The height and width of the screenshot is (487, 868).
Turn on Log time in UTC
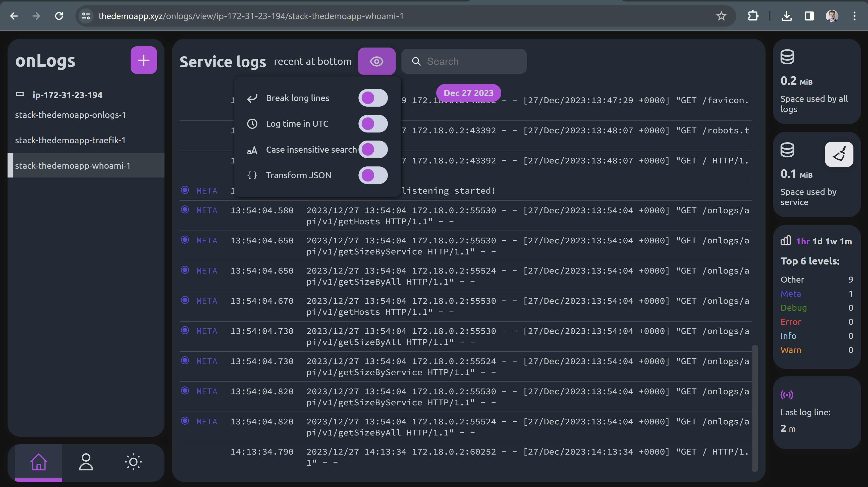click(x=373, y=123)
